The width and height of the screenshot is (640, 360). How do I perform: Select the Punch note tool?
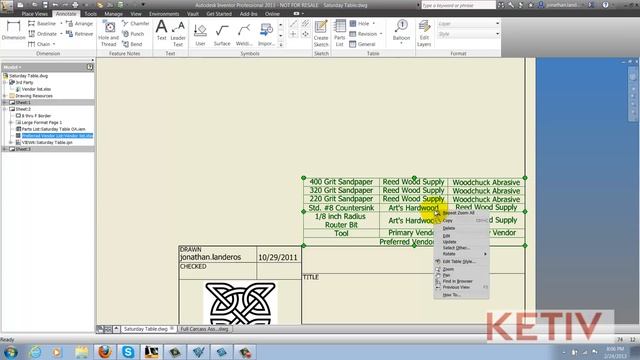(x=133, y=34)
